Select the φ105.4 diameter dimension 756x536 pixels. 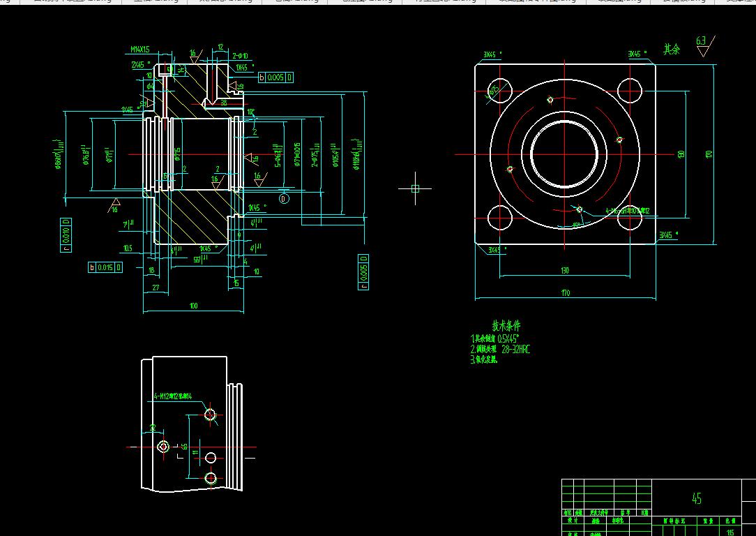point(335,155)
